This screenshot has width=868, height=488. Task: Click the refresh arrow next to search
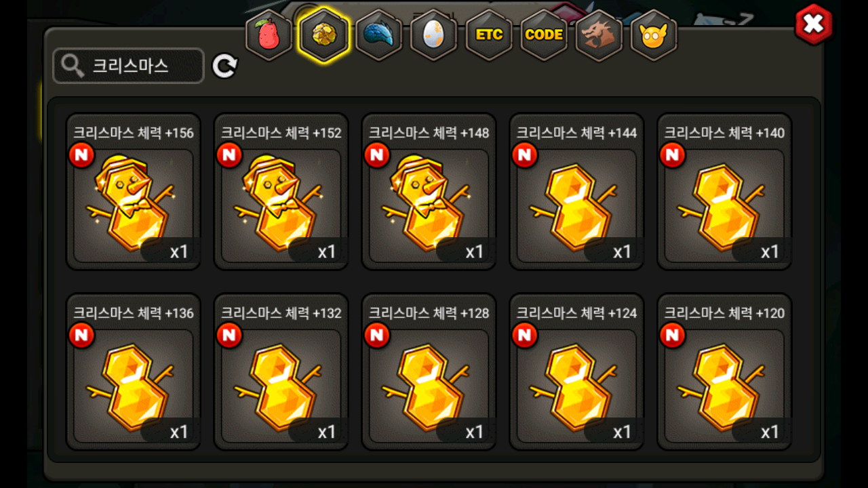225,66
